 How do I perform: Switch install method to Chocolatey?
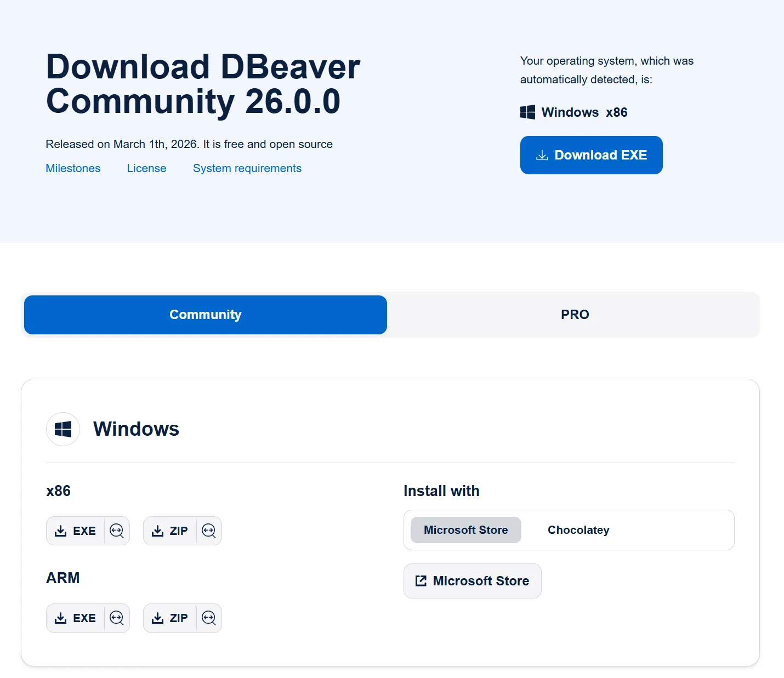[x=578, y=530]
